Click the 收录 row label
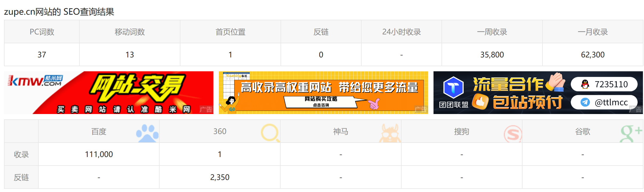 click(21, 154)
